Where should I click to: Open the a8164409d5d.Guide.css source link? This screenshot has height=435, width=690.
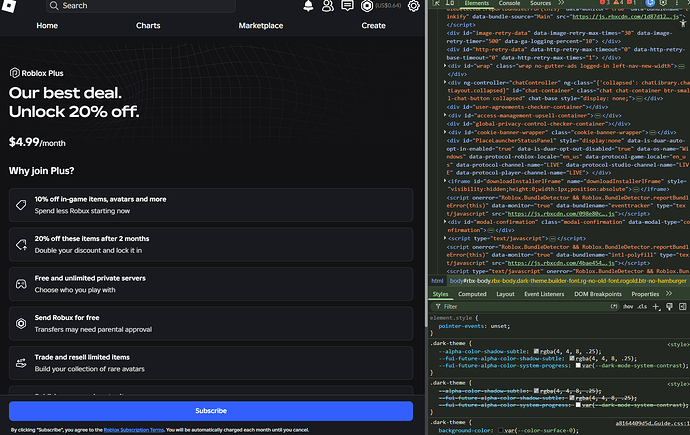pyautogui.click(x=653, y=423)
